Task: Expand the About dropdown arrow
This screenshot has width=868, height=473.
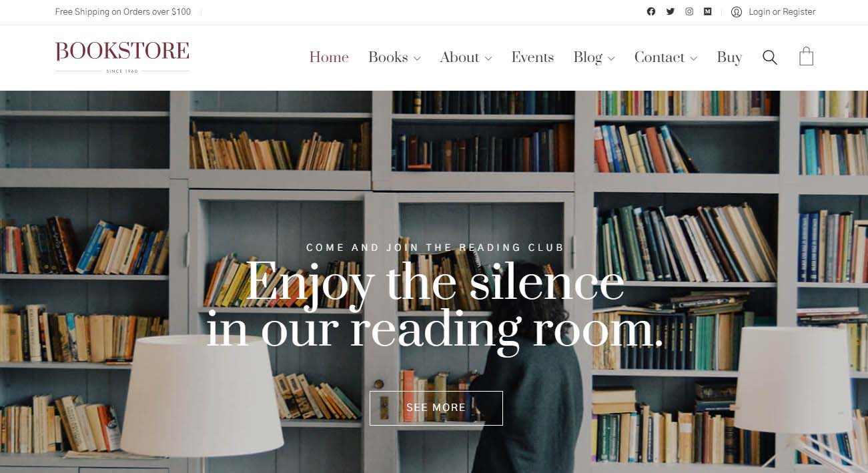Action: coord(488,59)
